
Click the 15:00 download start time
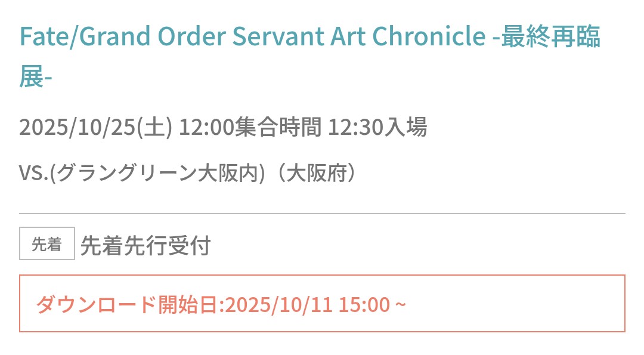coord(364,304)
